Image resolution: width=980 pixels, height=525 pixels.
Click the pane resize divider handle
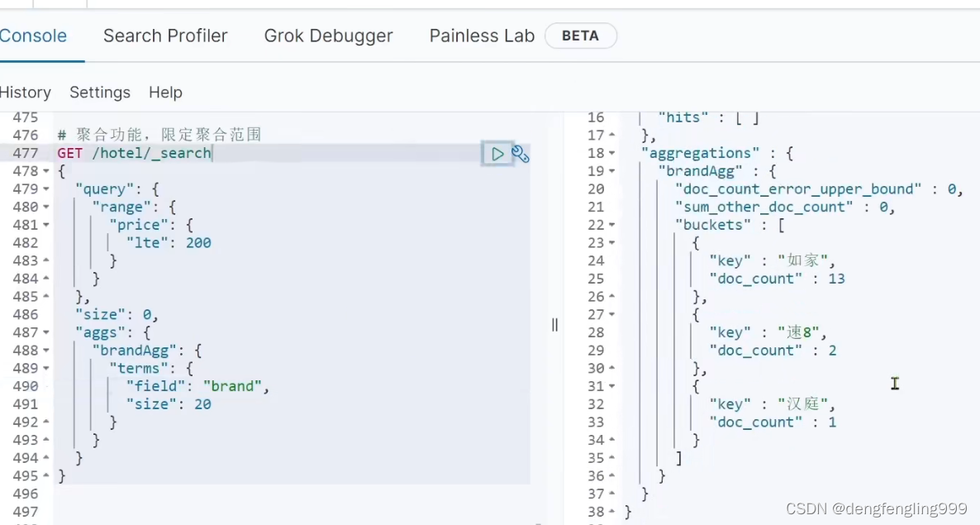(554, 325)
